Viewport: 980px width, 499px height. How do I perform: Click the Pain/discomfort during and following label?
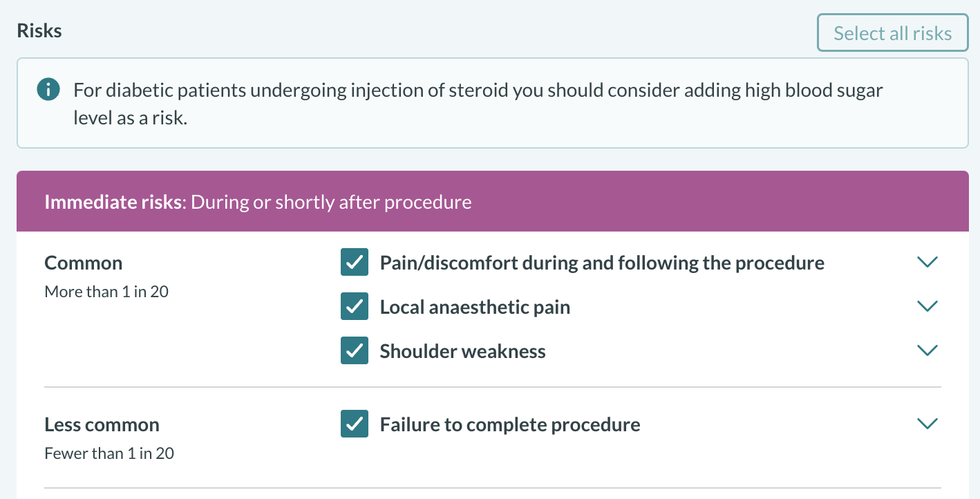click(x=602, y=263)
